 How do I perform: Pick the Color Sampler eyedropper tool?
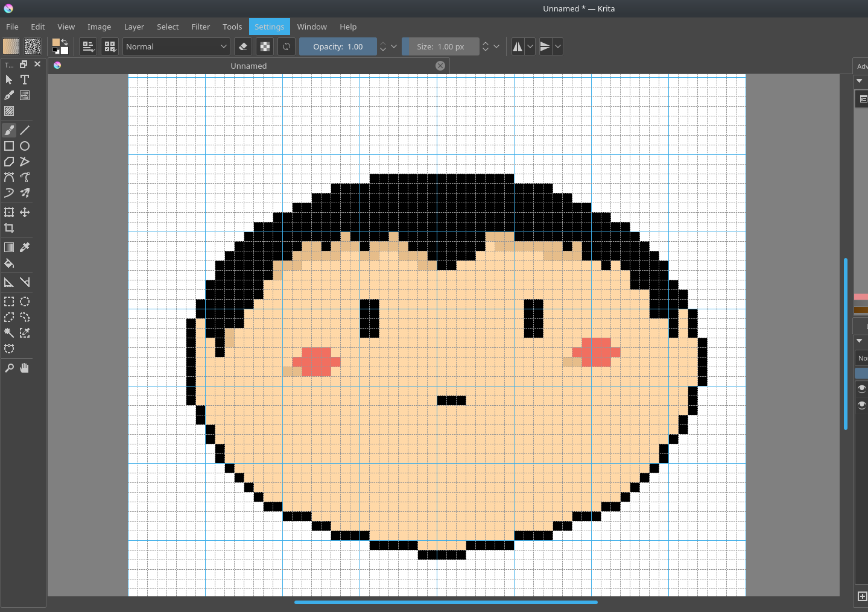pos(25,247)
